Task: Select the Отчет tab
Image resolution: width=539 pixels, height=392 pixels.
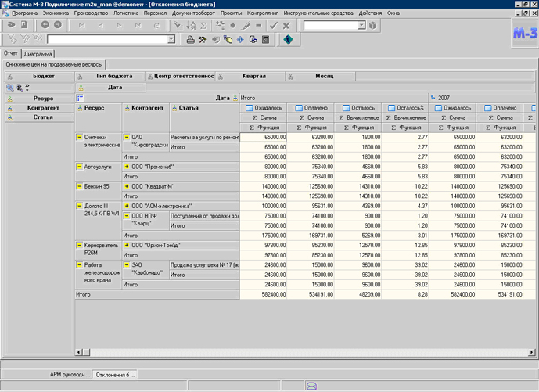Action: [11, 53]
